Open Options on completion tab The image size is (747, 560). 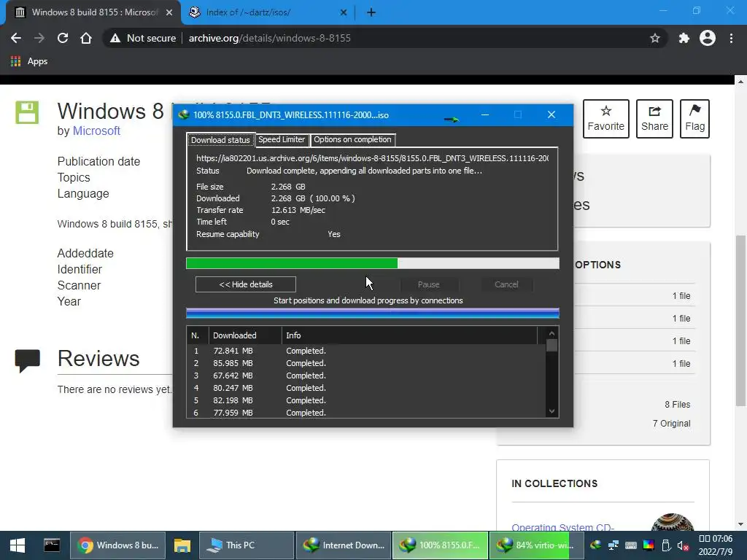[352, 139]
